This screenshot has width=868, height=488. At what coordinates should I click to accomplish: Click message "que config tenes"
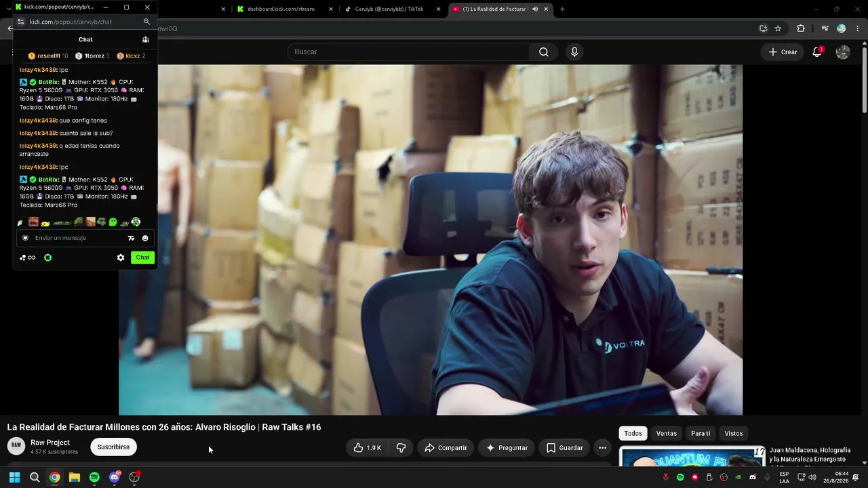click(83, 121)
